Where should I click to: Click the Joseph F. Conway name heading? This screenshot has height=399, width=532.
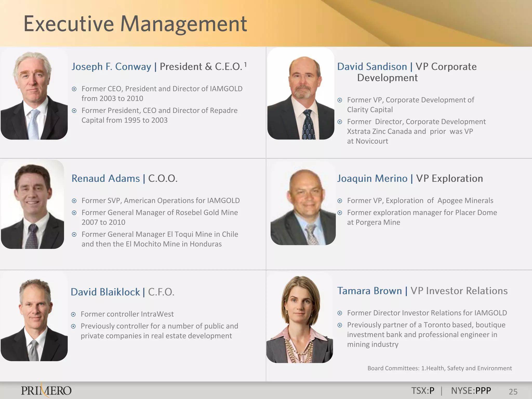(111, 67)
